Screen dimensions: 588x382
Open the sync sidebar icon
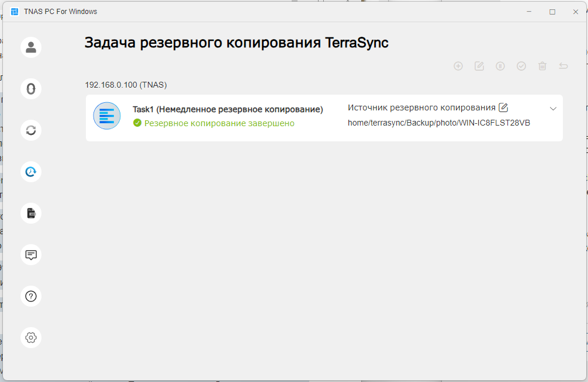(x=31, y=130)
